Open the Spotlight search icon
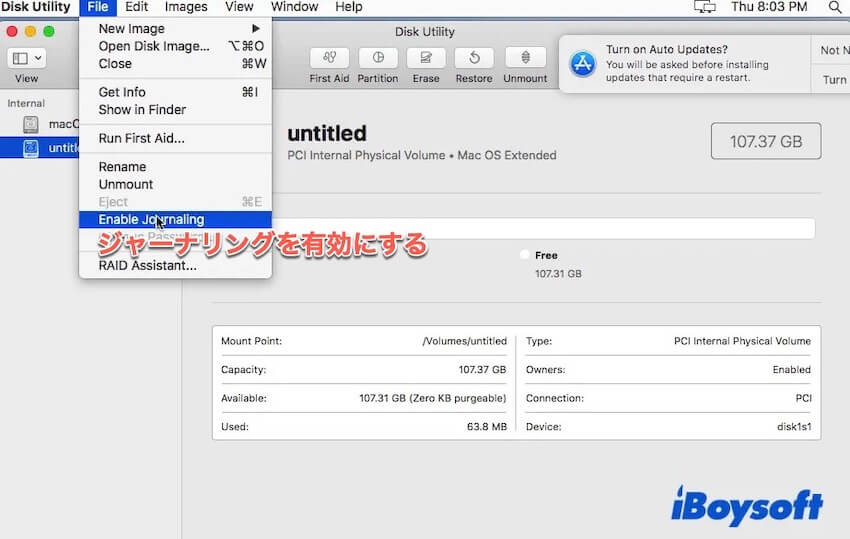Viewport: 850px width, 539px height. coord(835,7)
